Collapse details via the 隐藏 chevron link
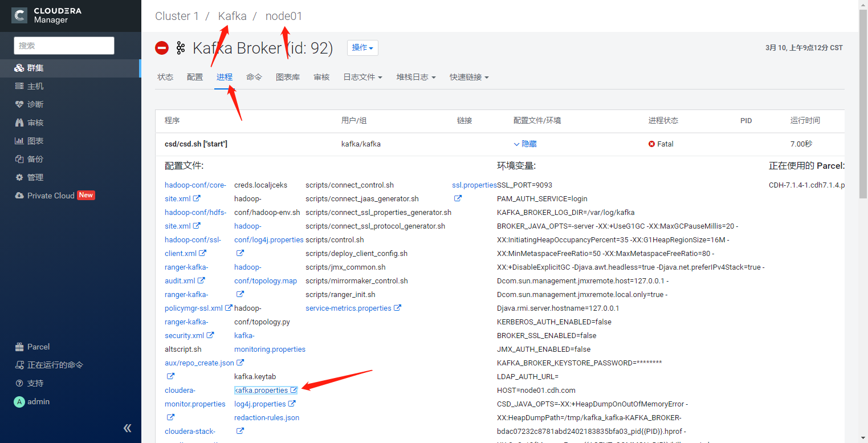 pos(525,144)
